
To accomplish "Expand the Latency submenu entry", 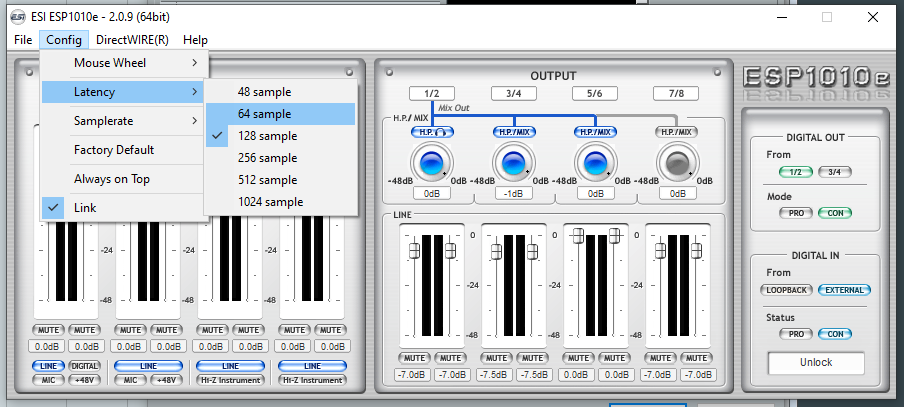I will pos(123,92).
